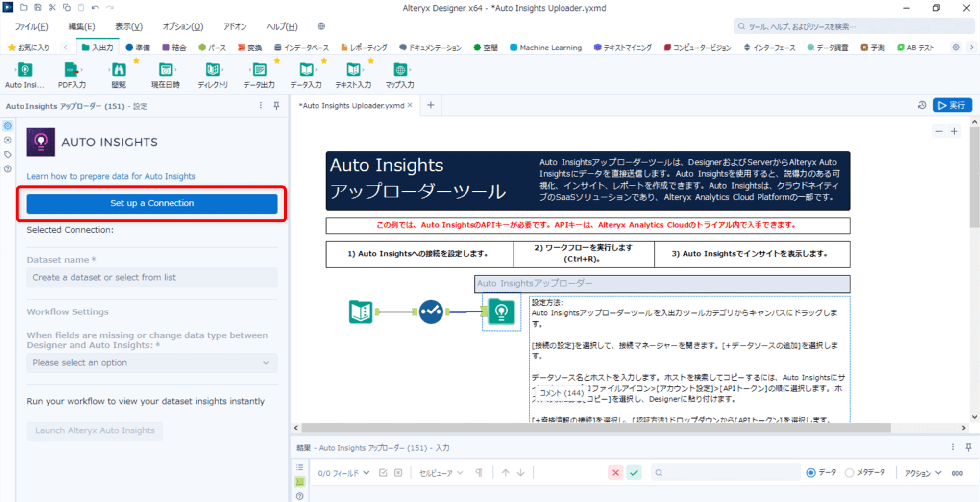The width and height of the screenshot is (980, 502).
Task: Click the move down arrow in results toolbar
Action: [x=521, y=473]
